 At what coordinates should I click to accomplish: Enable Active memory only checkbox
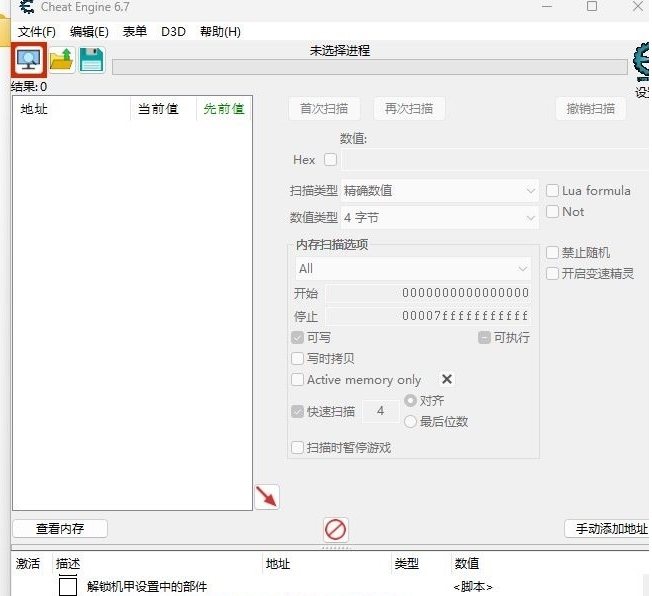(x=297, y=379)
